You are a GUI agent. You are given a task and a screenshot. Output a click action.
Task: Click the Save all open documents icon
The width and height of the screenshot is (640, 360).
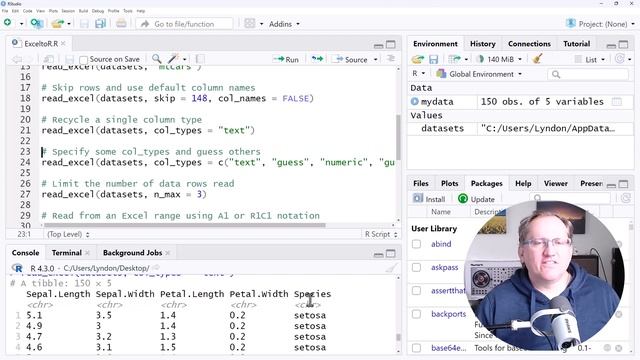tap(100, 24)
